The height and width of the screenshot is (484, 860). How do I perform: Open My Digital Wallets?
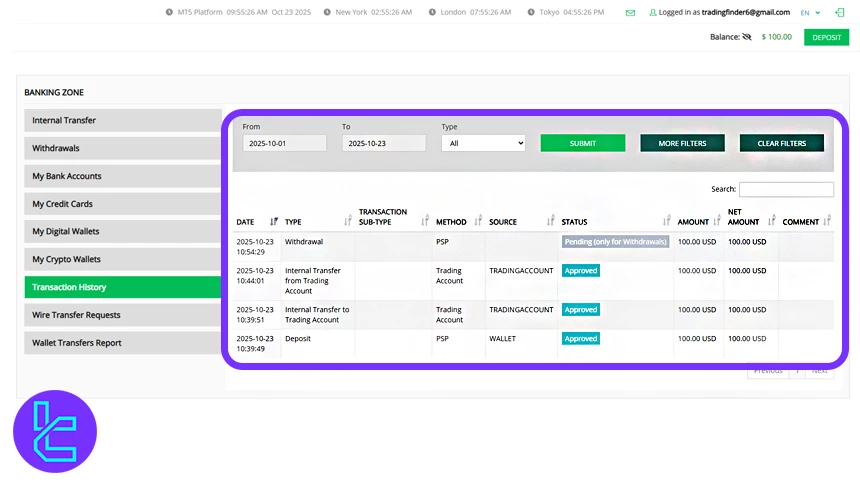tap(123, 232)
